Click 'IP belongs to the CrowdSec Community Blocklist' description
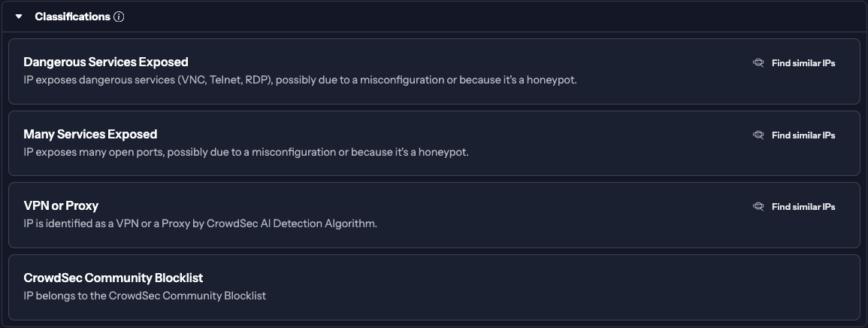This screenshot has width=868, height=328. (144, 296)
